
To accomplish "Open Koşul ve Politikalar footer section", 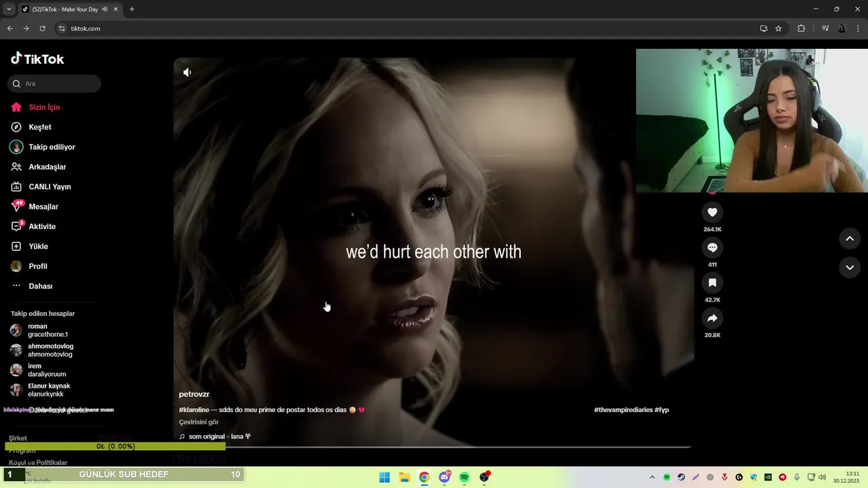I will coord(38,462).
